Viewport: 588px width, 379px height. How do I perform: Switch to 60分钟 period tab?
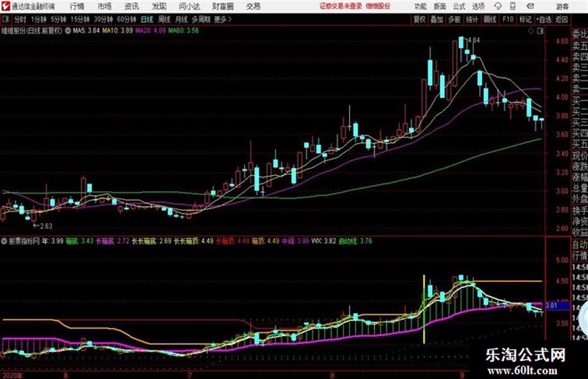[126, 19]
